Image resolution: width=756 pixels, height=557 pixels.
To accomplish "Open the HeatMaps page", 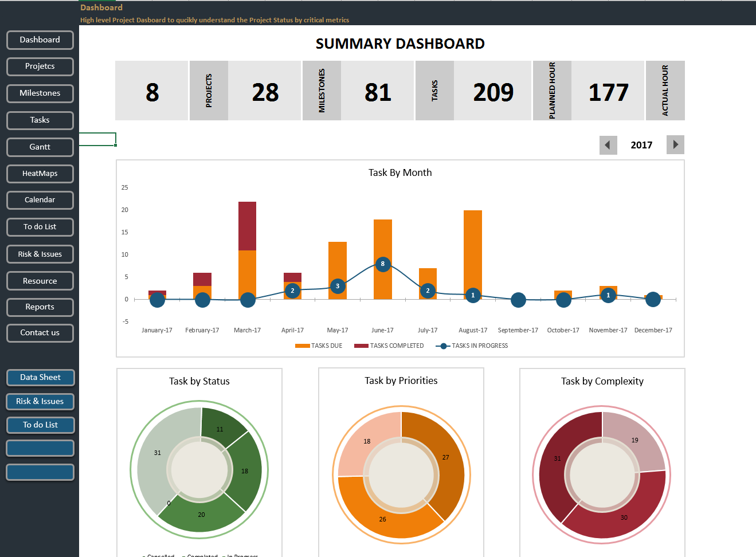I will pos(40,174).
